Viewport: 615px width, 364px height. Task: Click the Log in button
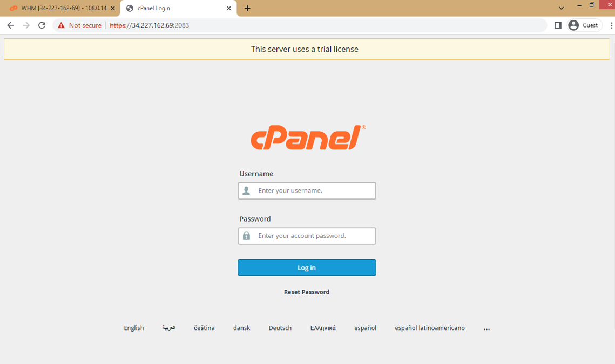click(307, 267)
